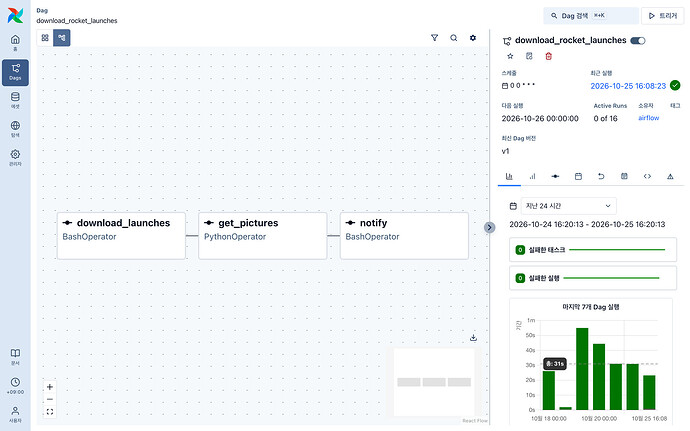Click the calendar icon beside time range

(x=513, y=206)
